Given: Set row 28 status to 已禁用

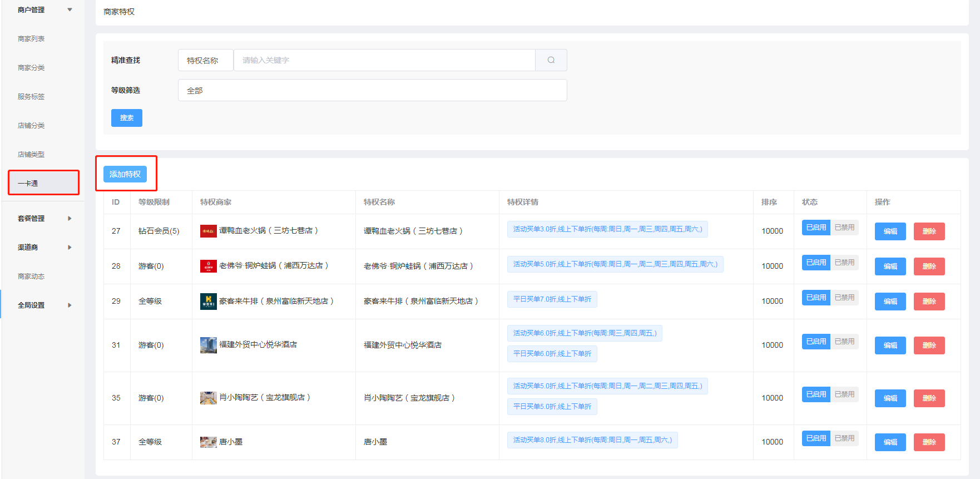Looking at the screenshot, I should click(844, 263).
